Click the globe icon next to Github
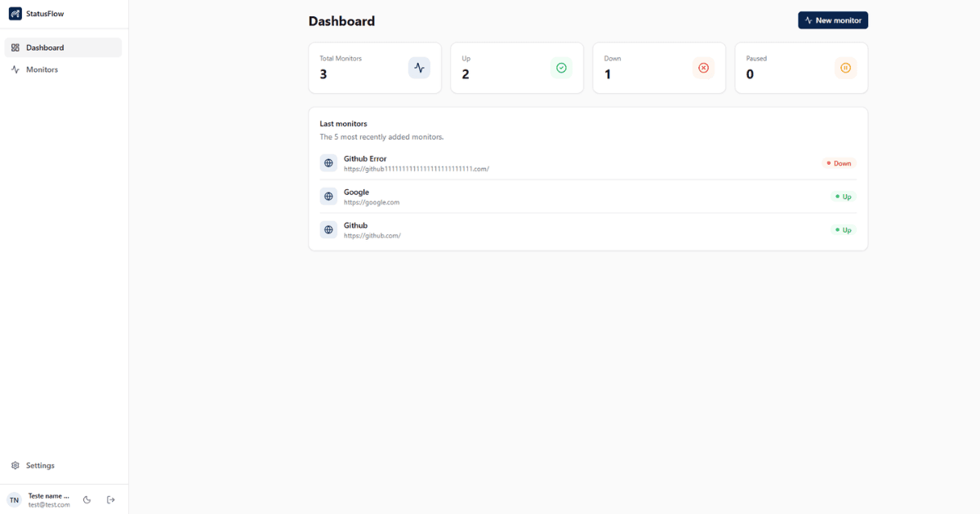This screenshot has height=514, width=980. pyautogui.click(x=328, y=229)
